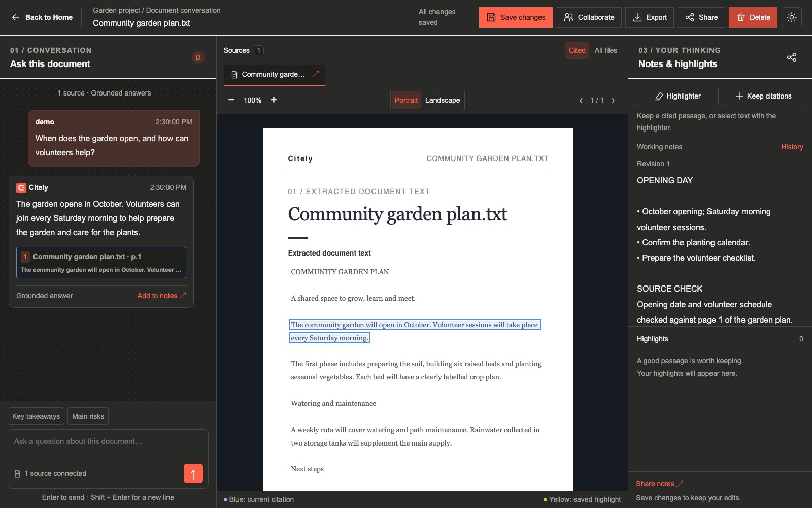Send the question with the arrow button
This screenshot has width=812, height=508.
coord(193,473)
